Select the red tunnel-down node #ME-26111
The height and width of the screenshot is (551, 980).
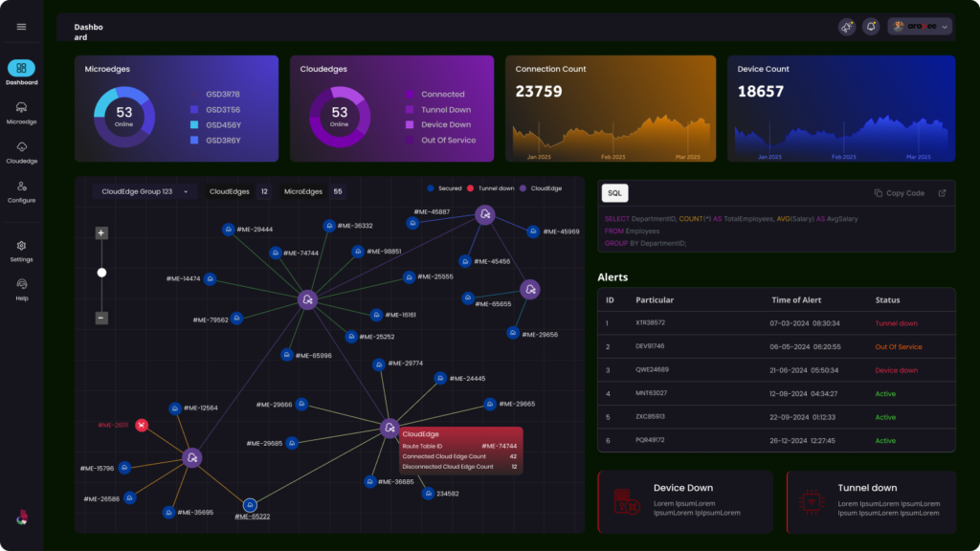[142, 425]
